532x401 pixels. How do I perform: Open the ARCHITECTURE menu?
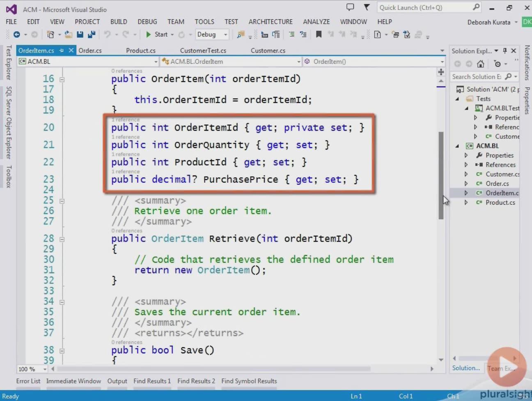tap(271, 22)
